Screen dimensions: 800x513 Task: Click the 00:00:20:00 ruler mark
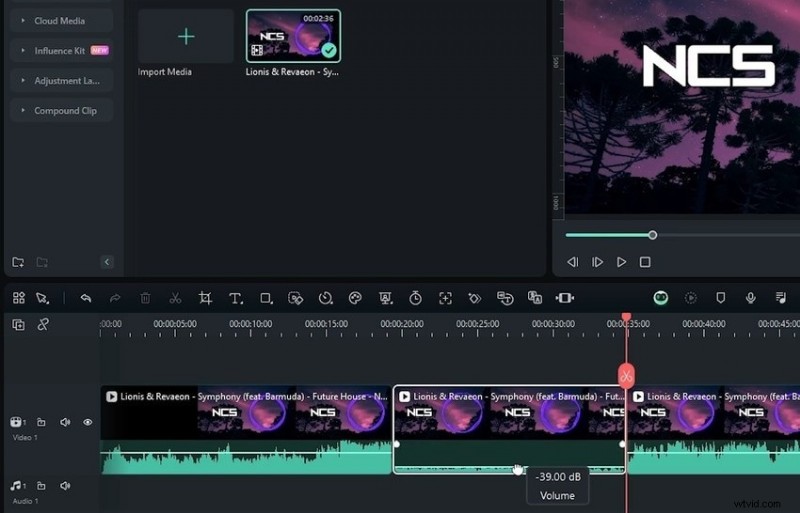[402, 324]
